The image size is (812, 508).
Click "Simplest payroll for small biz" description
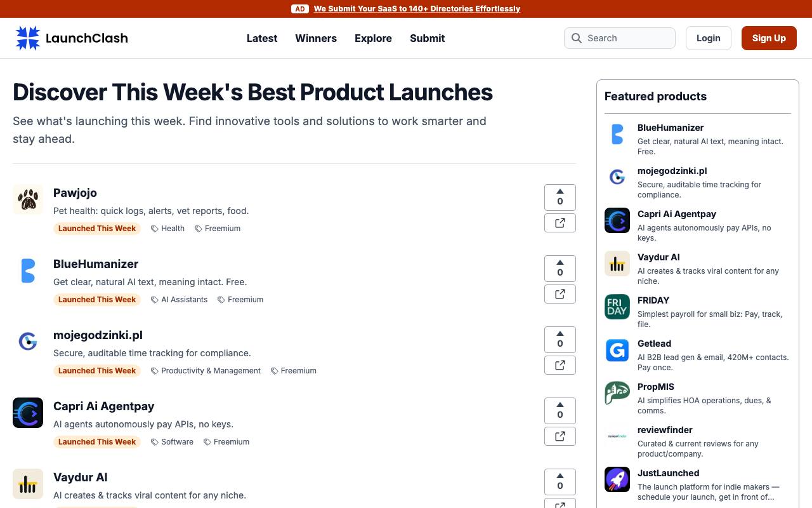coord(710,319)
